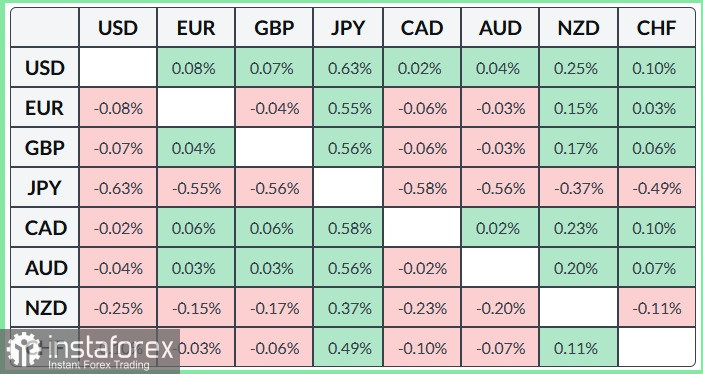Click the CAD row header

(x=44, y=228)
